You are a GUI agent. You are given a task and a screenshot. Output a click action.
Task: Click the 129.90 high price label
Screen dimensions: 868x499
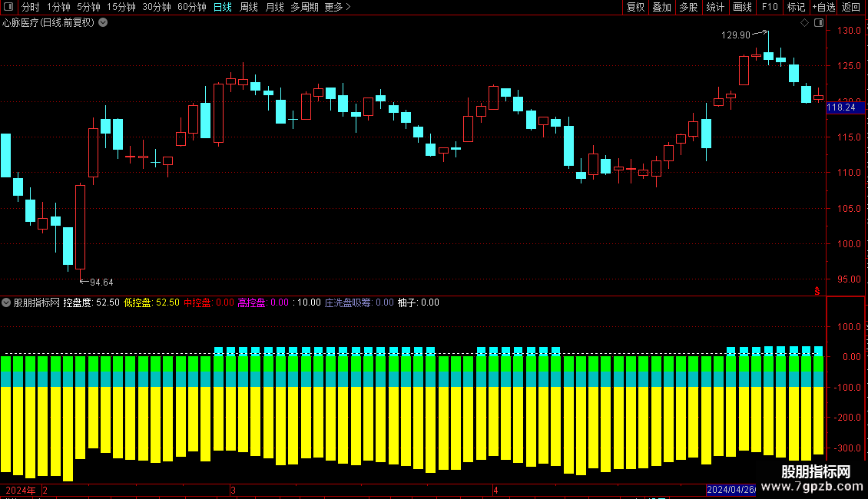pos(736,35)
